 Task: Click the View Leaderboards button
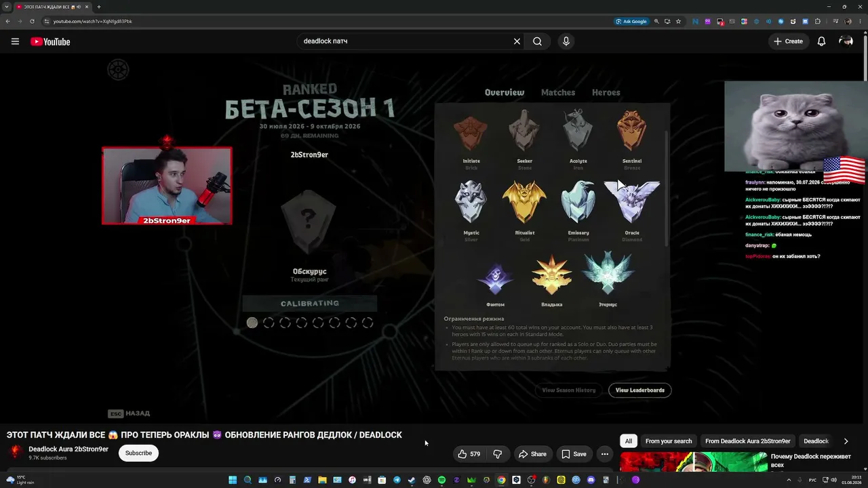(640, 390)
